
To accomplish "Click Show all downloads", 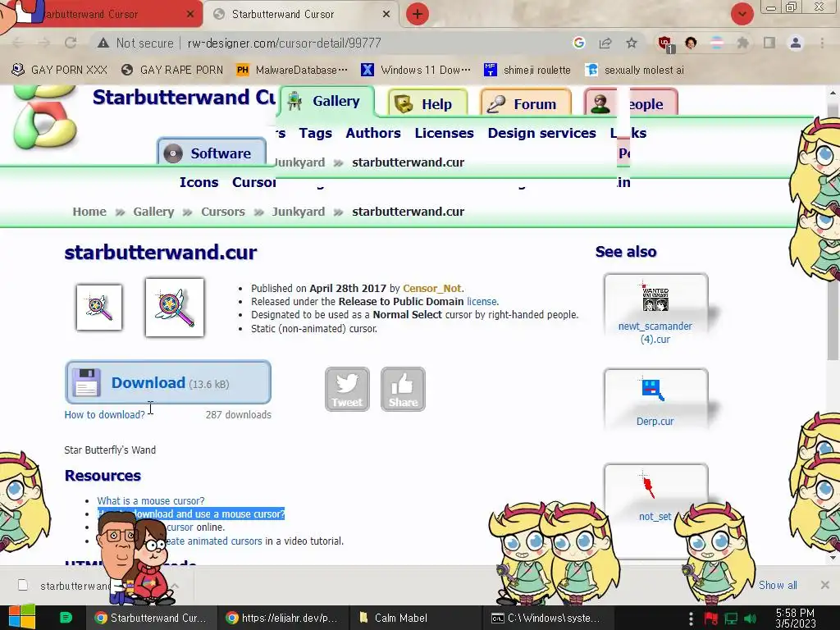I will 778,585.
